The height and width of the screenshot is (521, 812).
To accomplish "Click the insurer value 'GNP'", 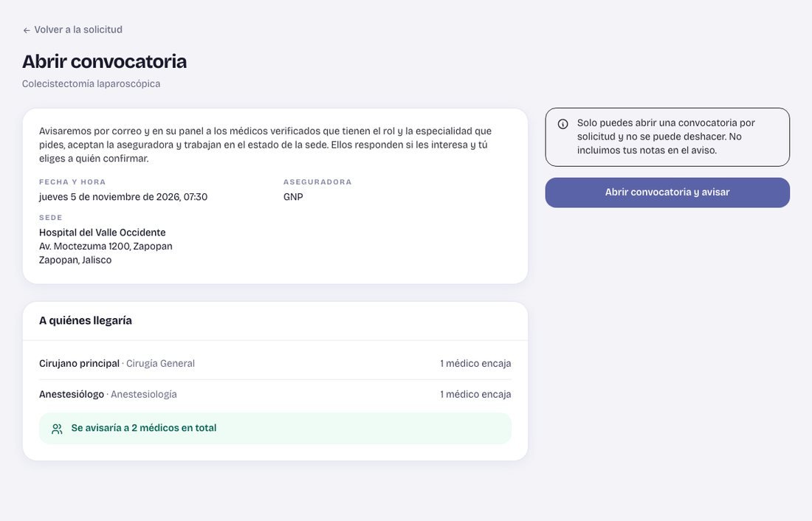I will [293, 197].
